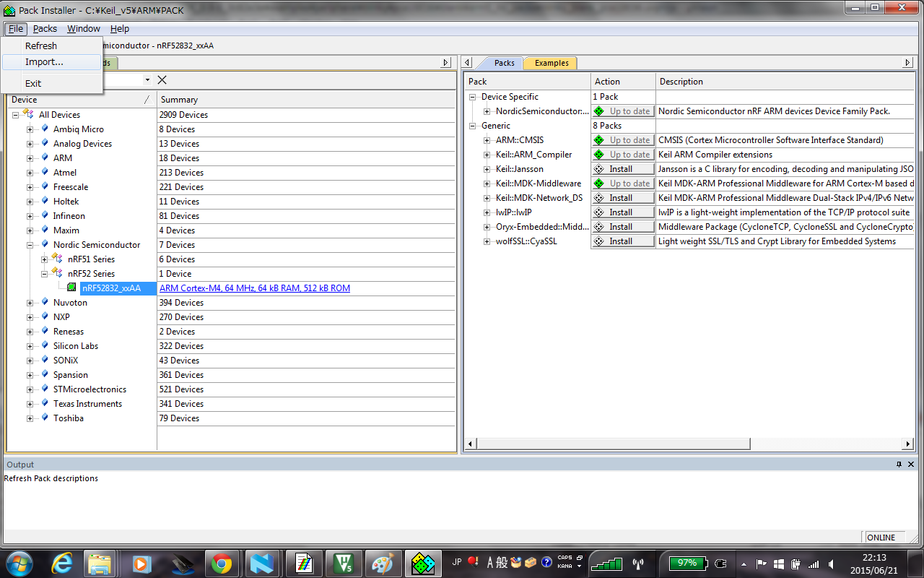Open the Windows Start button

(18, 563)
